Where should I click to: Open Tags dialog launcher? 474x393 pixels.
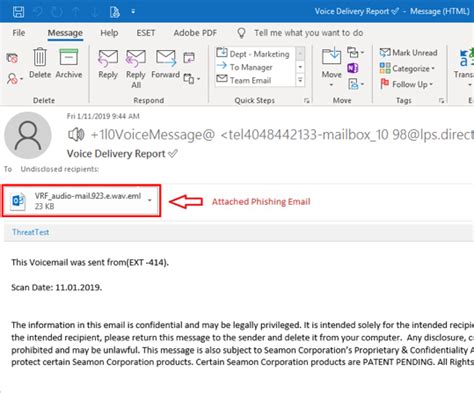tap(442, 101)
